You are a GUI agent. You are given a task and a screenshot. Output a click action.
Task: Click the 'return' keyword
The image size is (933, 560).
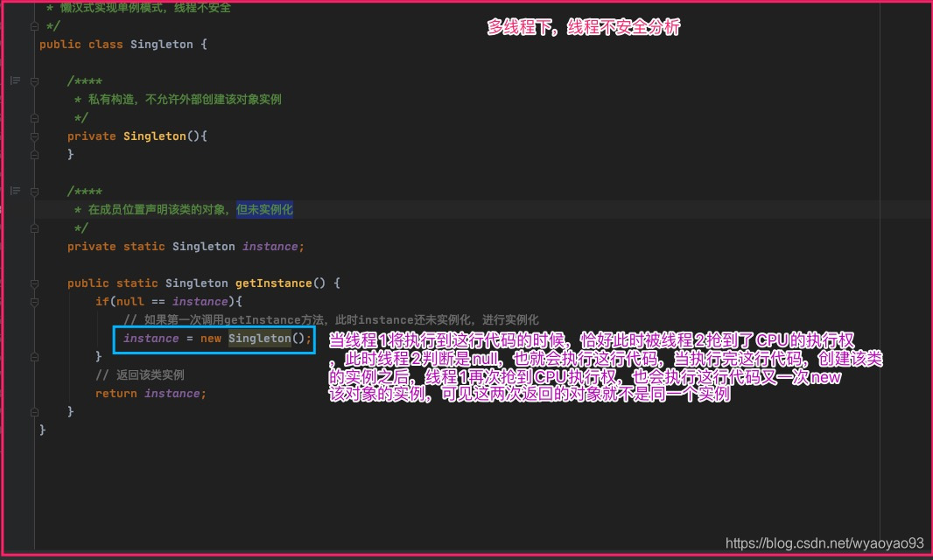click(116, 394)
